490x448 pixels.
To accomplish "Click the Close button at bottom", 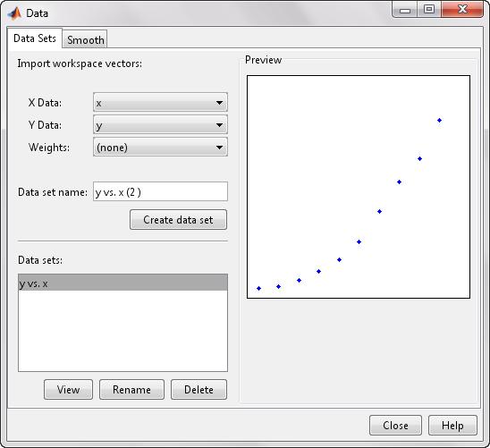I will [395, 425].
